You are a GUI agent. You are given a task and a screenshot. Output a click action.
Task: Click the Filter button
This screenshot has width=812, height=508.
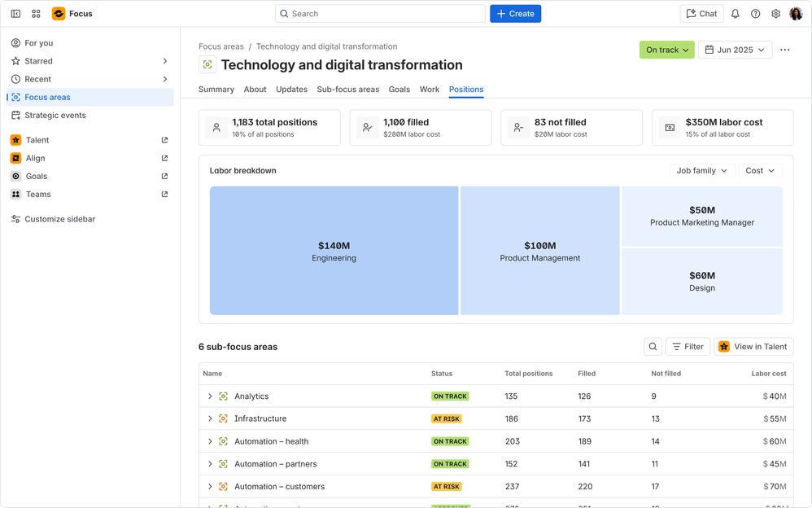point(688,347)
